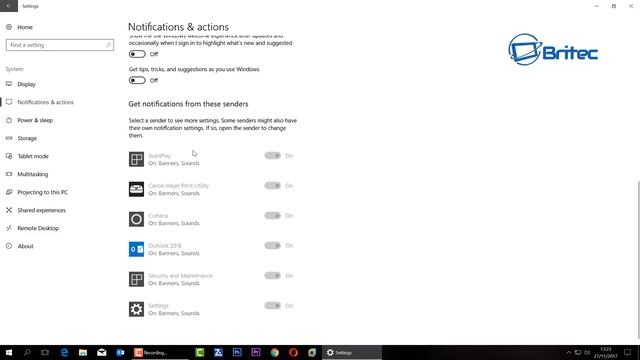Click the Display monitor icon in sidebar
Viewport: 640px width, 360px height.
click(9, 84)
